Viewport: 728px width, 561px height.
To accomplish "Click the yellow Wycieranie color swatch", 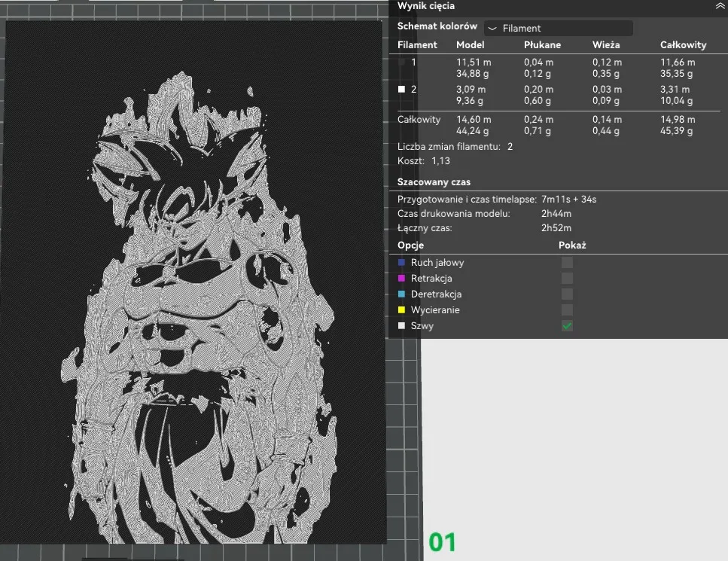I will pos(401,309).
